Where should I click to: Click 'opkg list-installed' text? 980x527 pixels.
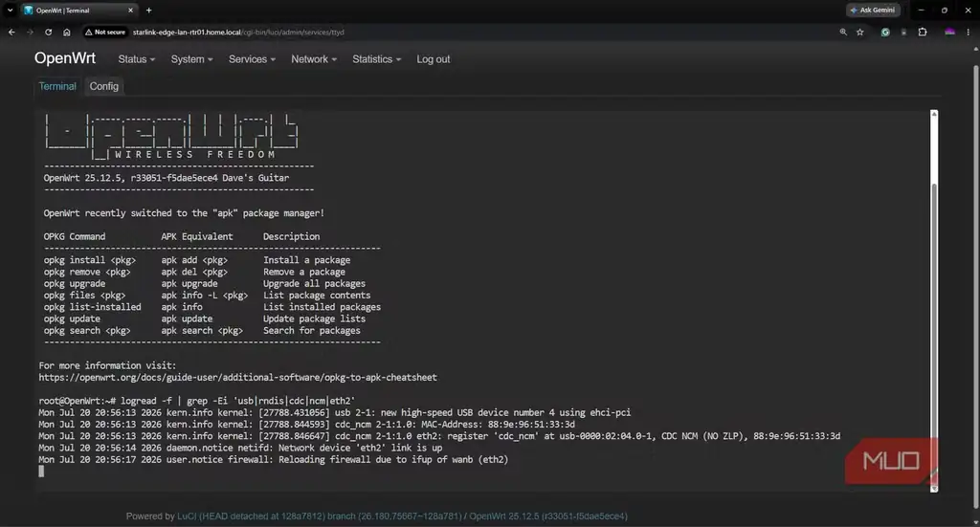[x=93, y=307]
